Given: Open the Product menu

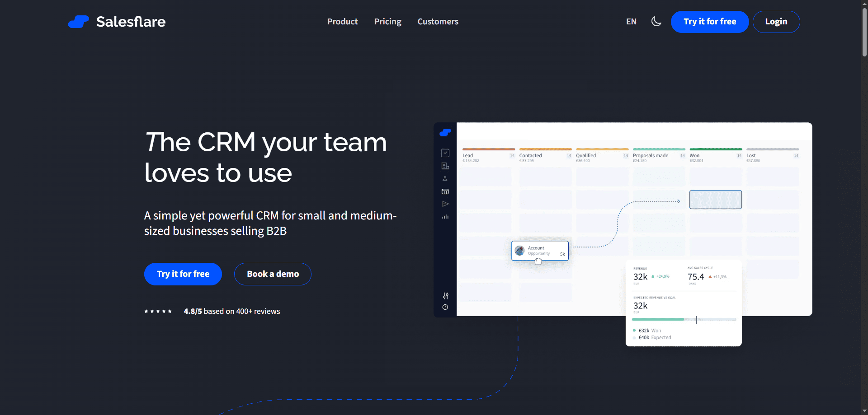Looking at the screenshot, I should [x=342, y=22].
